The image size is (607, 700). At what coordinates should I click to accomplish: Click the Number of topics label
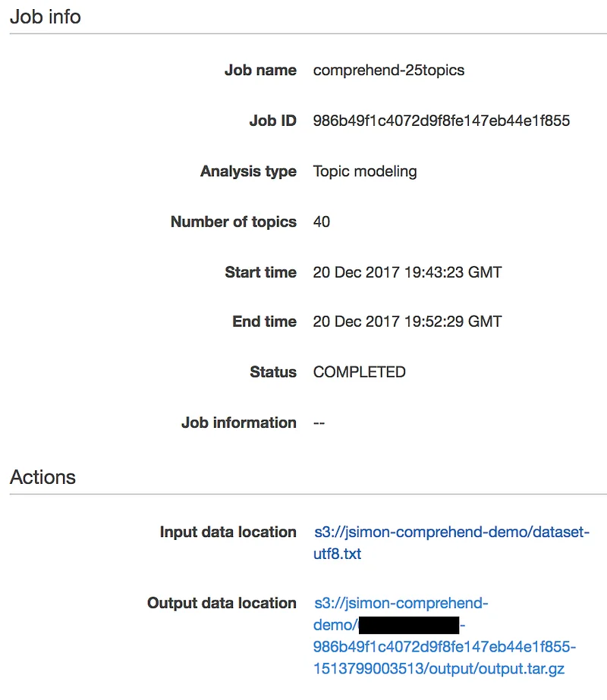234,222
